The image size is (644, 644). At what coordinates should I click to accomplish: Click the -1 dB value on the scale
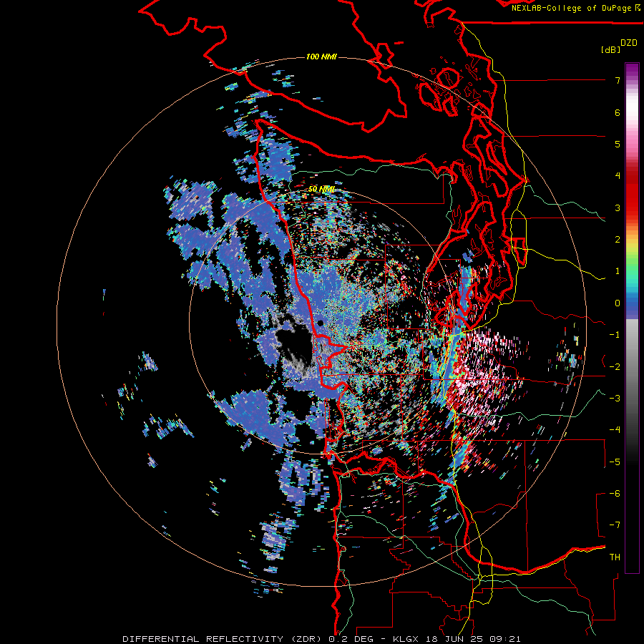[615, 335]
